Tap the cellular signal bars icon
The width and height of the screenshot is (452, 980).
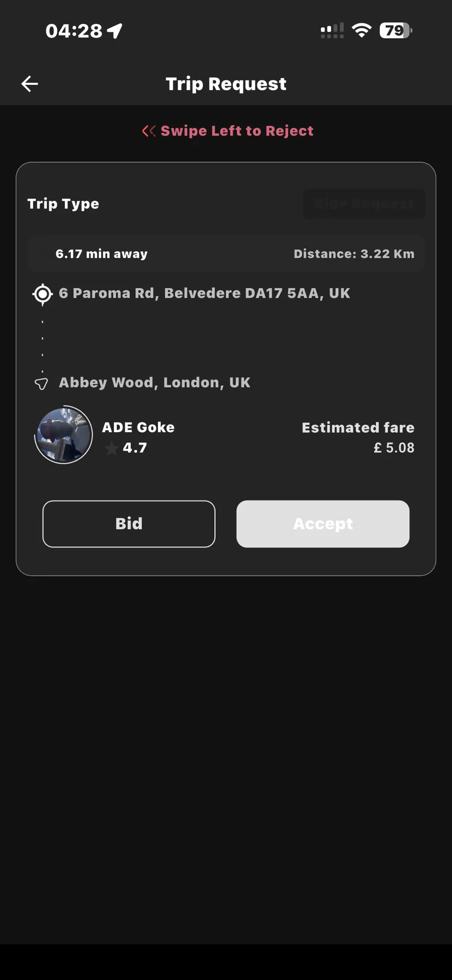(x=332, y=31)
